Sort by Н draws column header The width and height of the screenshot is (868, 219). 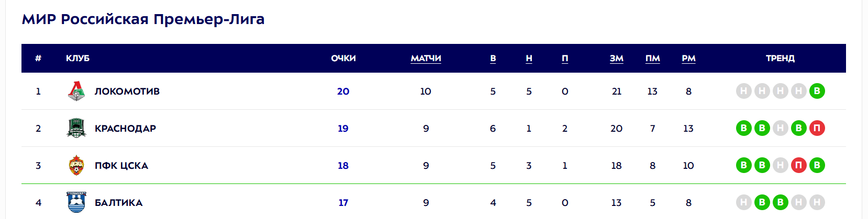[529, 59]
